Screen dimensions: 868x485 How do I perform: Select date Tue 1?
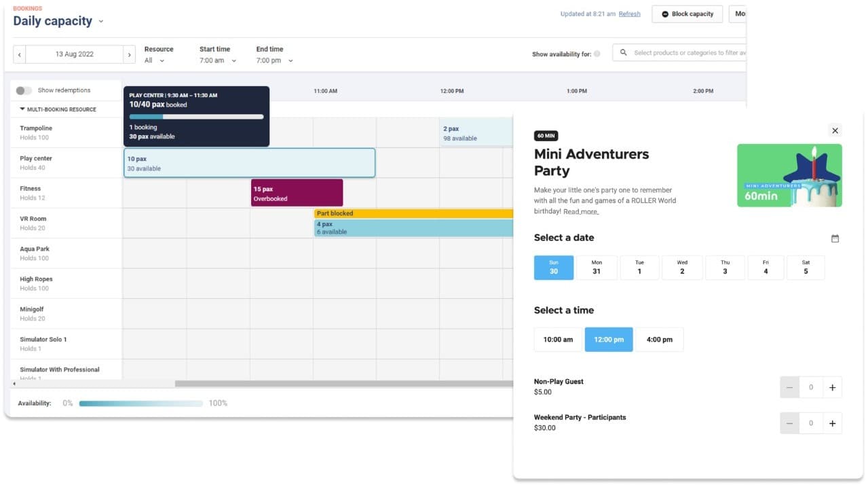(x=639, y=268)
